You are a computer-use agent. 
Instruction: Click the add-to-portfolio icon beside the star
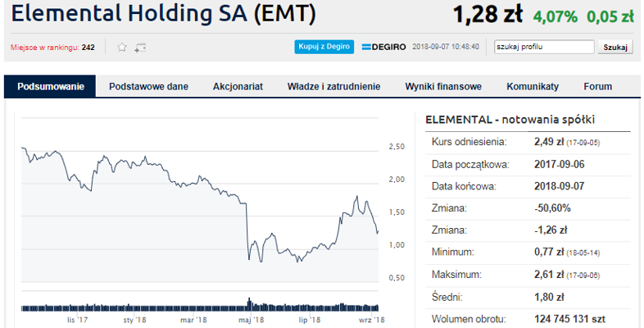[140, 48]
